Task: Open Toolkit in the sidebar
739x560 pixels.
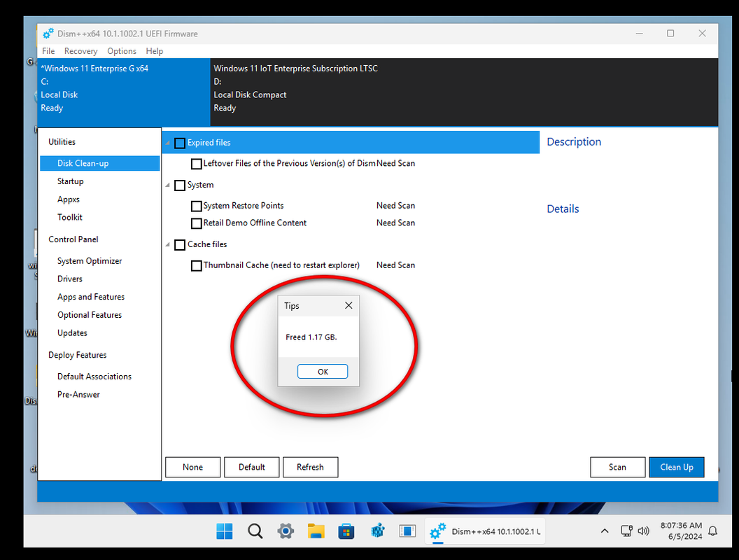Action: [70, 217]
